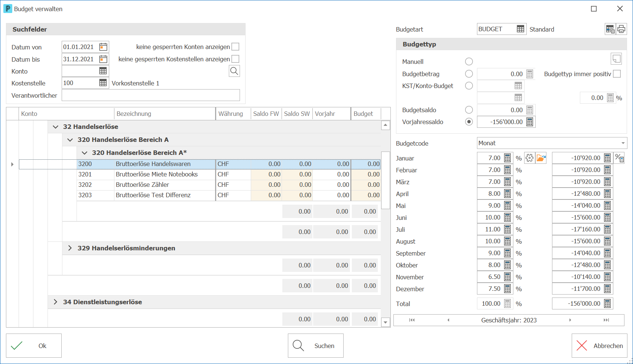Select row 3201 Bruttoerlöse Miete Notebooks
Viewport: 633px width, 364px height.
click(x=228, y=174)
